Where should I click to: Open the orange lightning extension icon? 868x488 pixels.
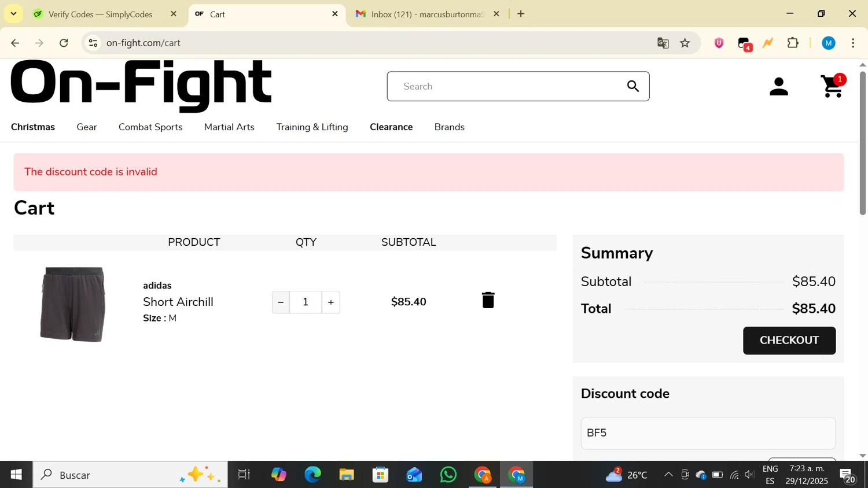tap(768, 43)
